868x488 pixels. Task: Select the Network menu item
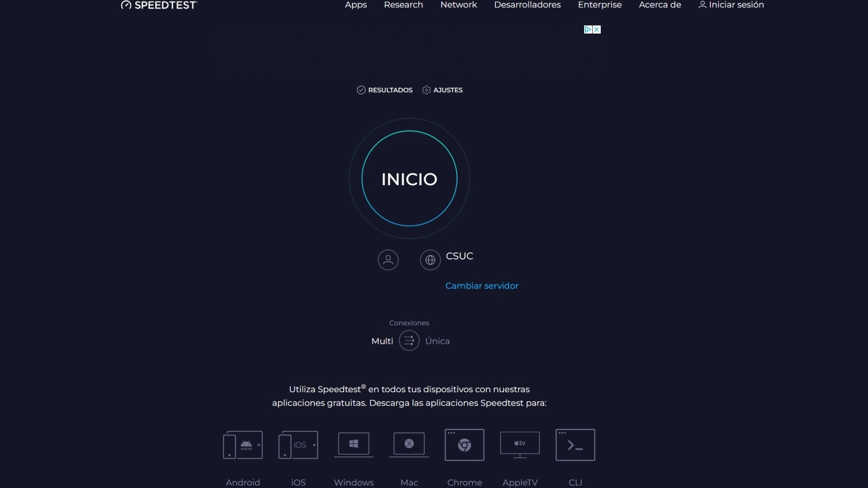pos(458,5)
